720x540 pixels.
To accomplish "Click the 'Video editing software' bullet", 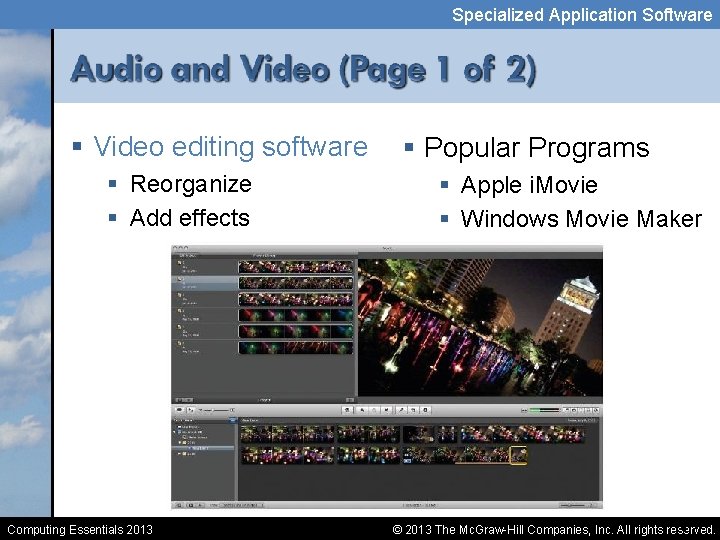I will click(231, 146).
